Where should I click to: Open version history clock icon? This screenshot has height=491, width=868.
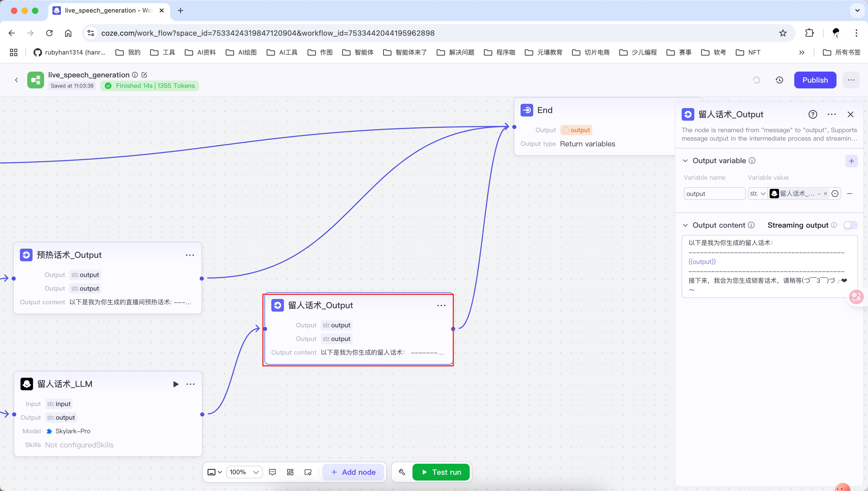[x=779, y=80]
